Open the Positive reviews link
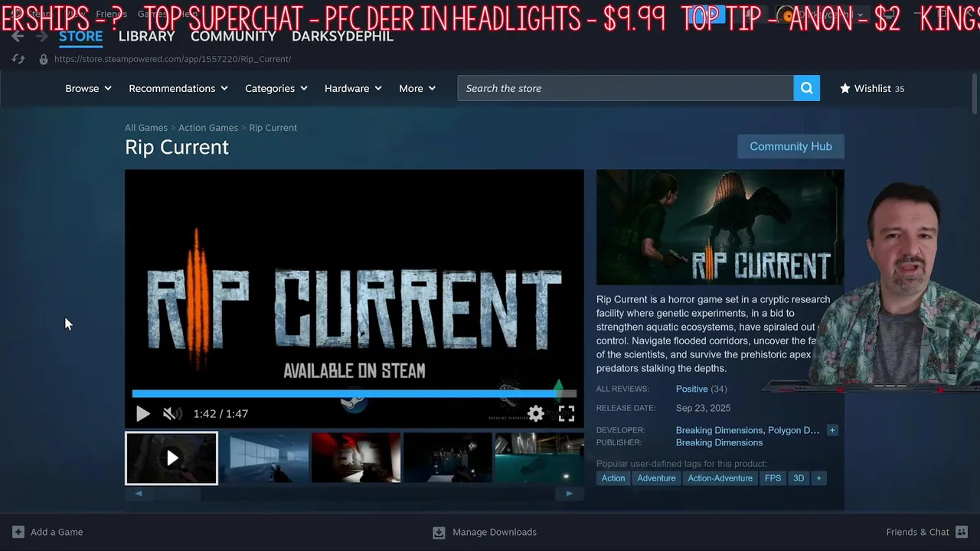980x551 pixels. [692, 389]
